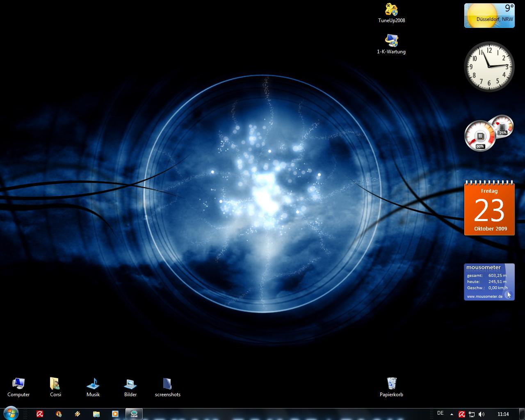The image size is (525, 420).
Task: Click the www.mousometer.de link
Action: (484, 297)
